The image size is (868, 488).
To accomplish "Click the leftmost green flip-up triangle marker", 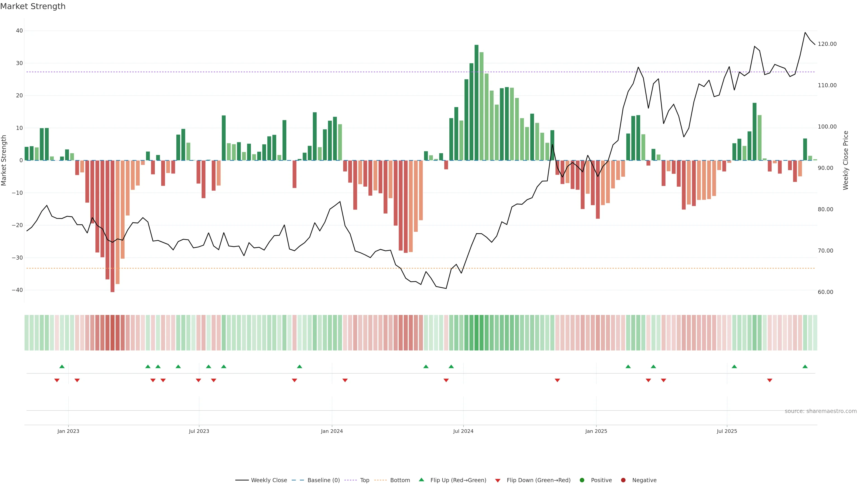I will click(62, 366).
